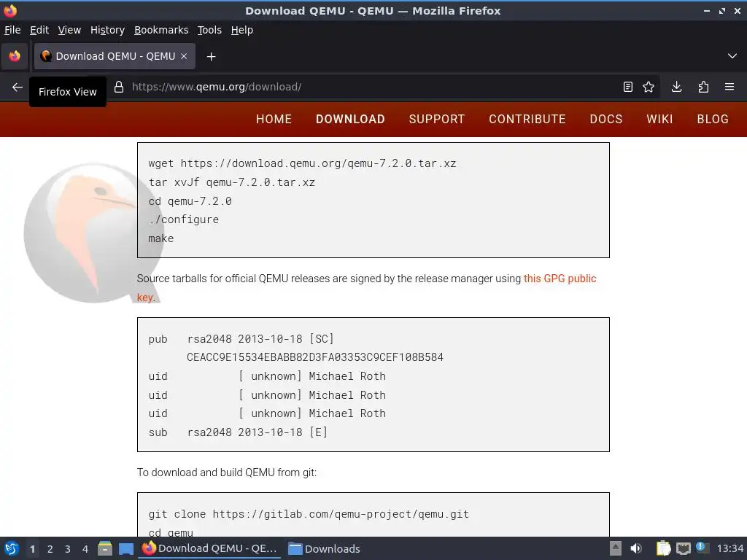Viewport: 747px width, 560px height.
Task: Open the network monitor tray icon
Action: [x=684, y=548]
